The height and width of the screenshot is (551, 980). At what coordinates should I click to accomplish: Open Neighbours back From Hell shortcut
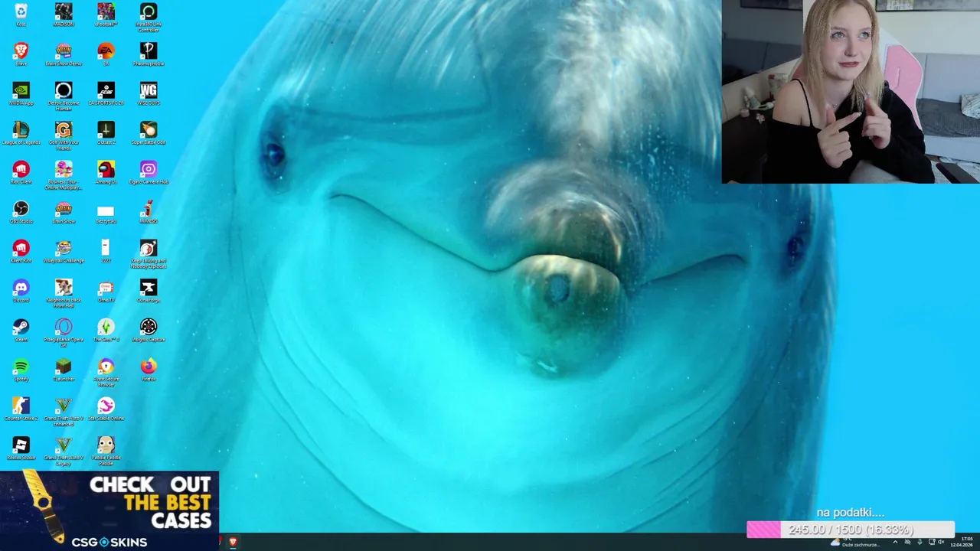click(64, 294)
